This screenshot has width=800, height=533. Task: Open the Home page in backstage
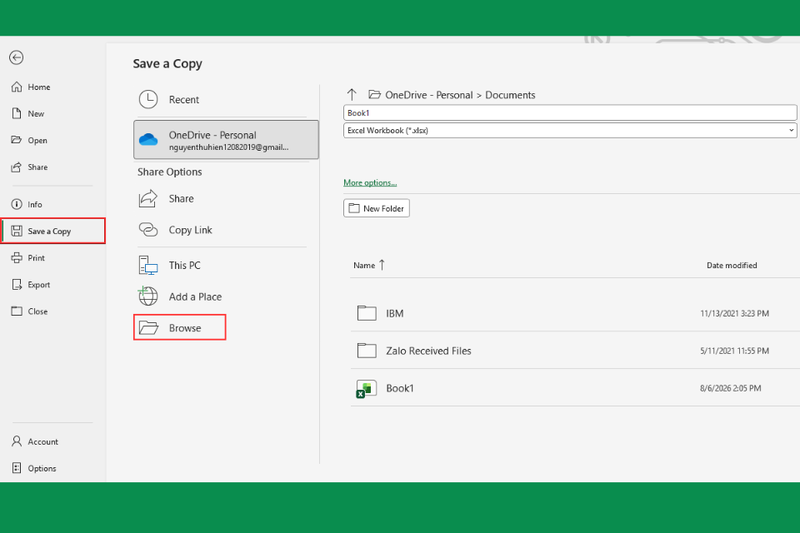click(31, 87)
